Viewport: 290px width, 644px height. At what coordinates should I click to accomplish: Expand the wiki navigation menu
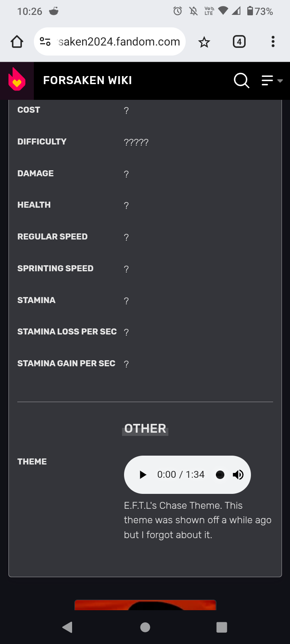272,80
